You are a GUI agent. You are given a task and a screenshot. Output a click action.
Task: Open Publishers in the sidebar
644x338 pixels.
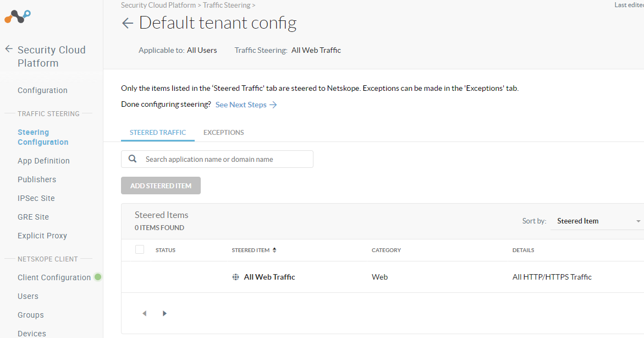[x=36, y=179]
